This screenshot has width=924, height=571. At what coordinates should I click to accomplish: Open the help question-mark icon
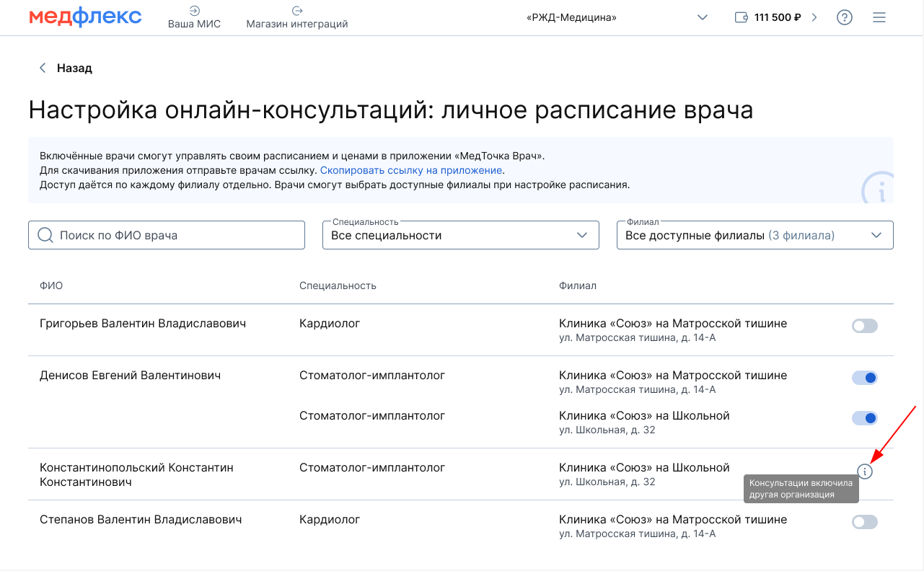coord(845,17)
